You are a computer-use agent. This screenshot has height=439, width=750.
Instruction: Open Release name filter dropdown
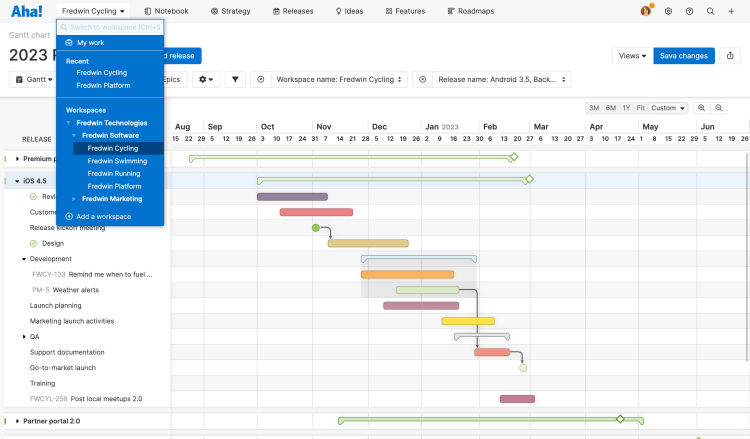502,79
